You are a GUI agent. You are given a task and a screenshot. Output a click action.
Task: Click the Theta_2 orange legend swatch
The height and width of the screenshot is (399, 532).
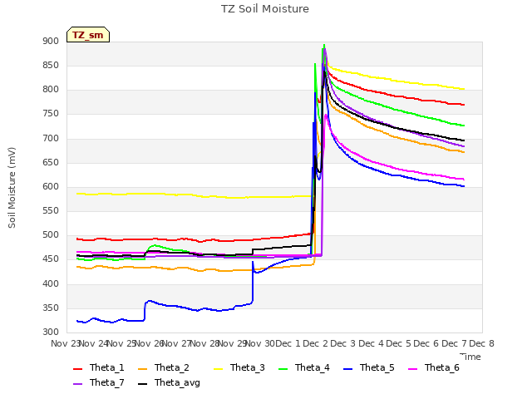click(142, 368)
